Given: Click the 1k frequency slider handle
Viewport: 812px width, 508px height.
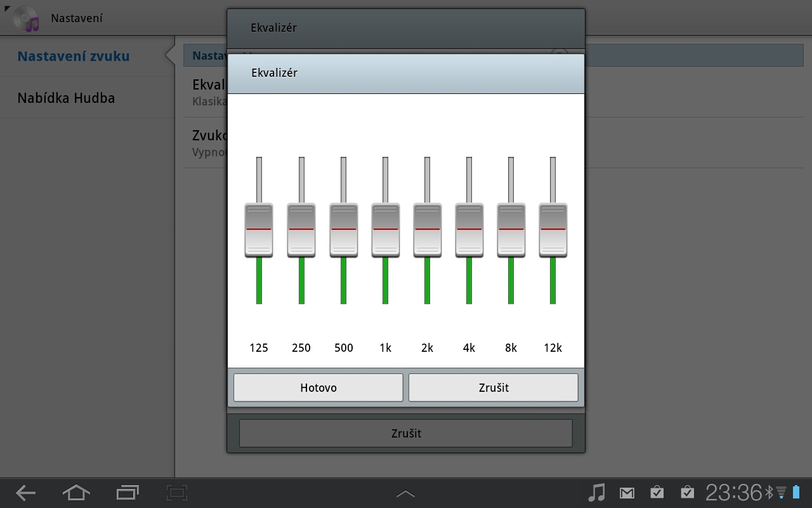Looking at the screenshot, I should 385,230.
